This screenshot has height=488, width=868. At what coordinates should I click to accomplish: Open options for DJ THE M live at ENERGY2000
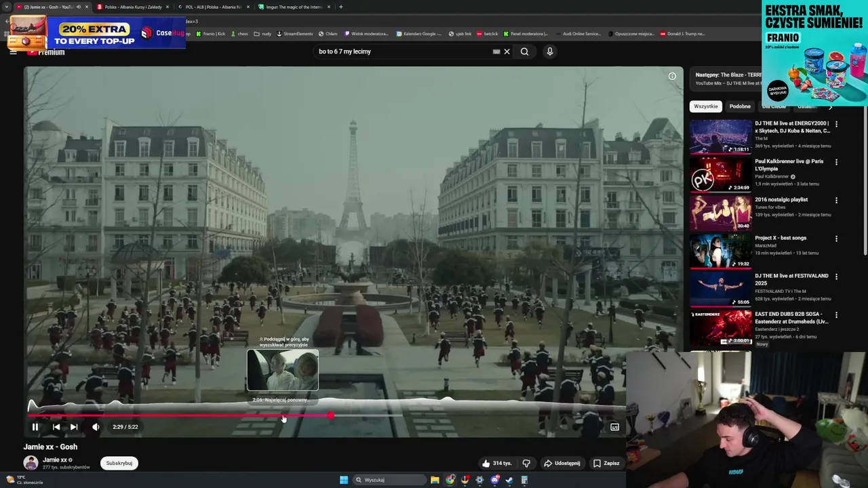point(836,124)
